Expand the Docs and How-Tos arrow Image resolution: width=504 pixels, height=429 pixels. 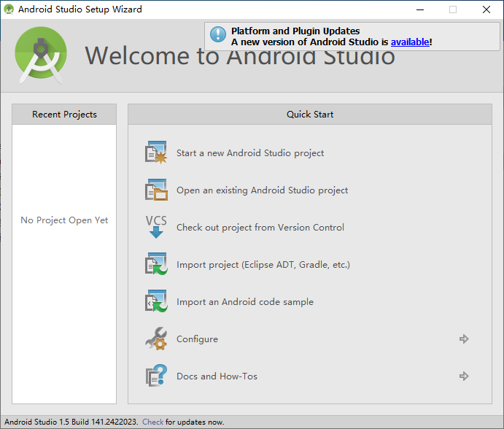464,376
